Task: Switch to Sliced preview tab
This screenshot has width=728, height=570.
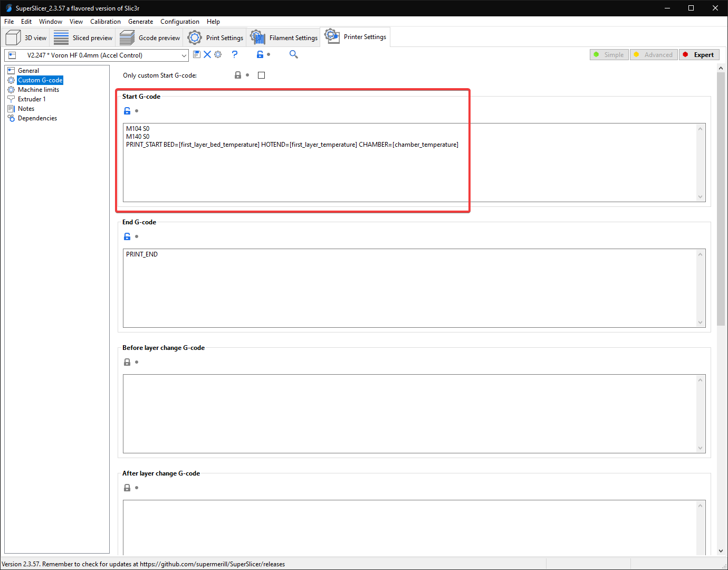Action: (x=83, y=37)
